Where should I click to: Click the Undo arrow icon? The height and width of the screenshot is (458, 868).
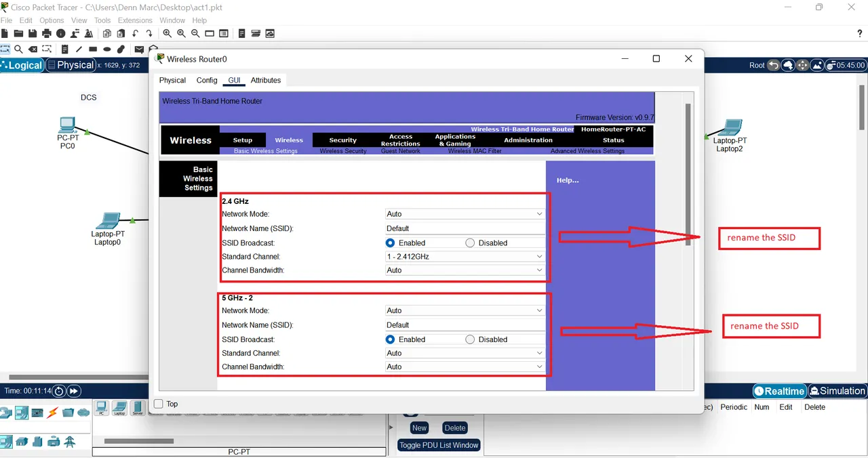point(135,33)
